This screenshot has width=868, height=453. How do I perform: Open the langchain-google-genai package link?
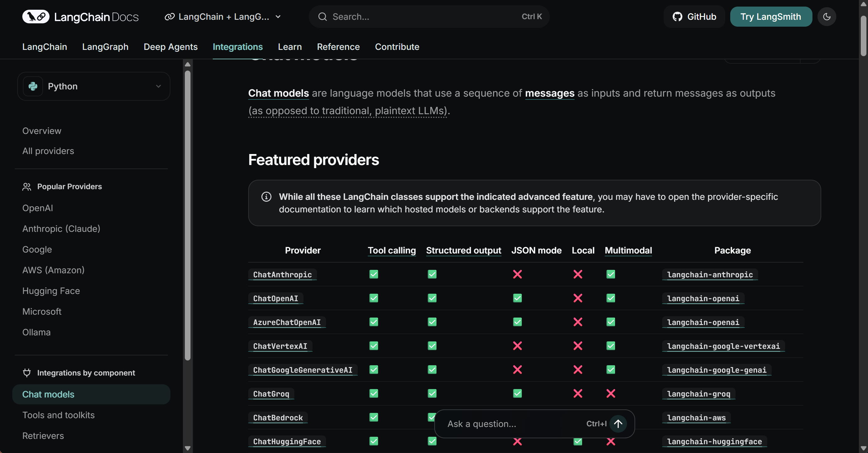(x=717, y=370)
